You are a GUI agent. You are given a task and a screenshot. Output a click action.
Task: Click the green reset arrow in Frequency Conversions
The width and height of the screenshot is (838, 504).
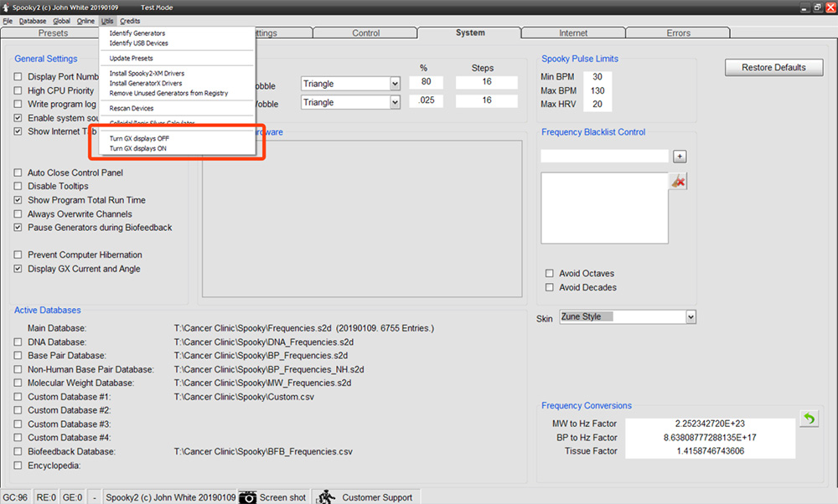pyautogui.click(x=808, y=419)
